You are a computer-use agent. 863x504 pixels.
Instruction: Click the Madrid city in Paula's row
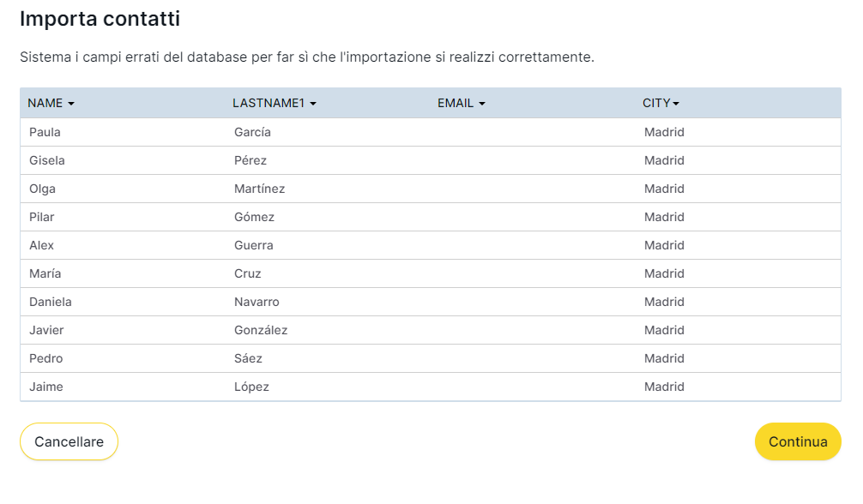(664, 132)
